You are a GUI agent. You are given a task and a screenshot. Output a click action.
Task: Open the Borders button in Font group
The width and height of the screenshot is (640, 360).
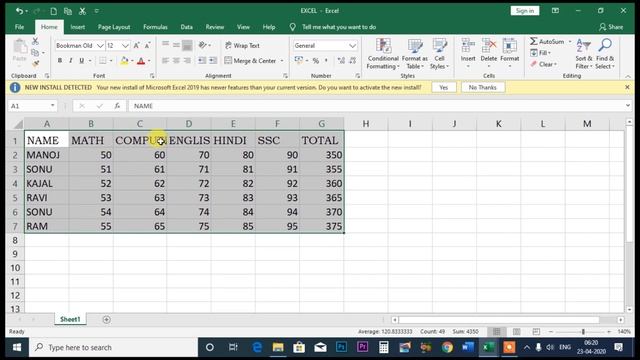coord(102,60)
